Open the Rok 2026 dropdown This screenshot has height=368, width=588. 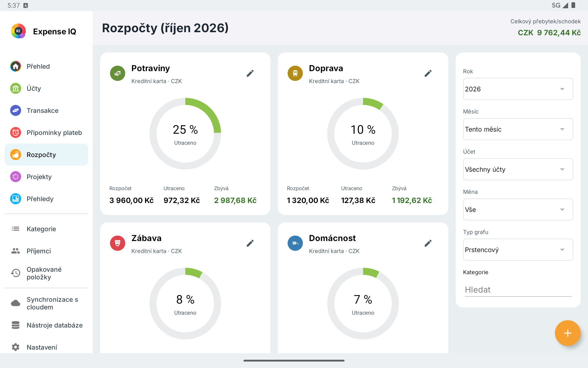[518, 89]
